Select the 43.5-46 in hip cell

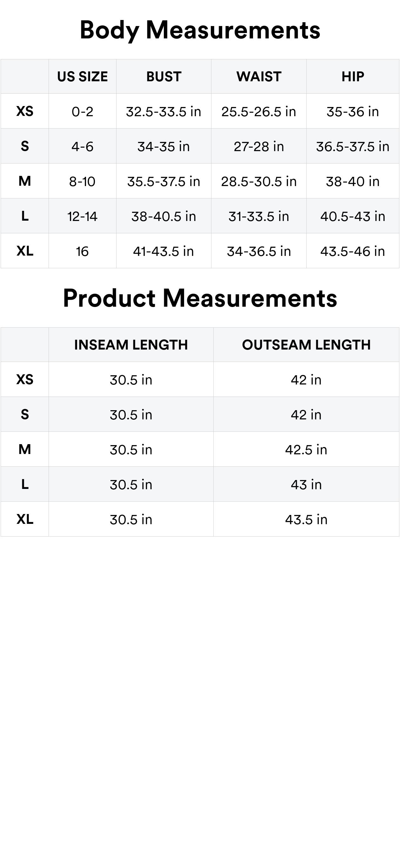353,251
